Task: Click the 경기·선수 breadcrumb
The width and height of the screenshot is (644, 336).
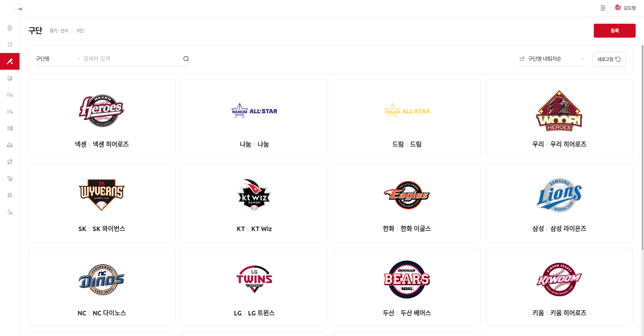Action: click(x=59, y=31)
